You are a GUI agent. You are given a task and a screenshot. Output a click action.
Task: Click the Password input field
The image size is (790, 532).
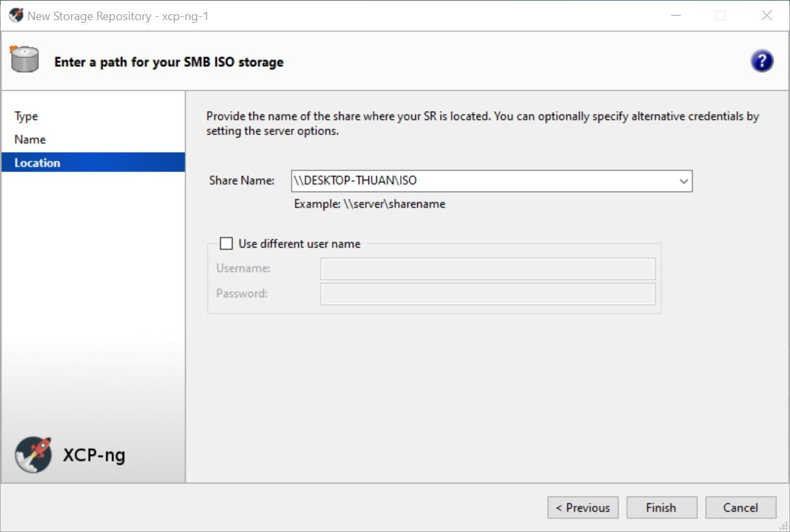[487, 294]
